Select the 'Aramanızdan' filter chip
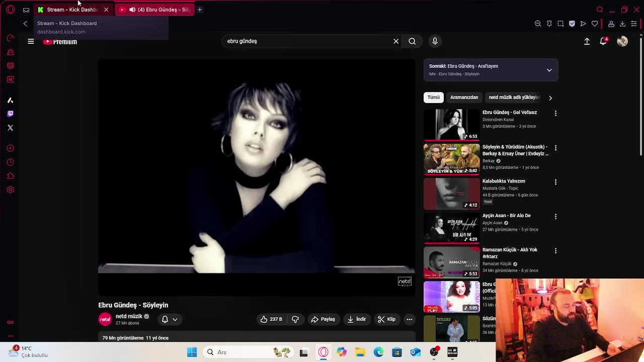644x362 pixels. [464, 97]
